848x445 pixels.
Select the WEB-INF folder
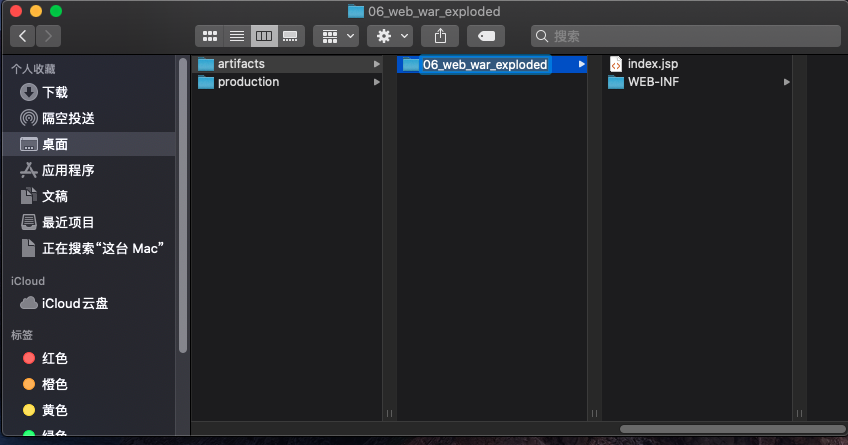697,82
